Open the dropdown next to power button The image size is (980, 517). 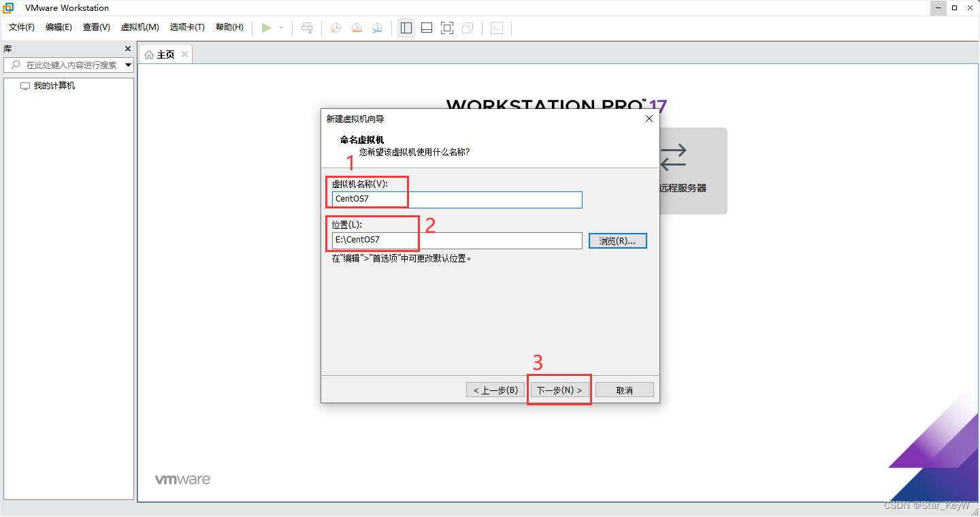[281, 28]
